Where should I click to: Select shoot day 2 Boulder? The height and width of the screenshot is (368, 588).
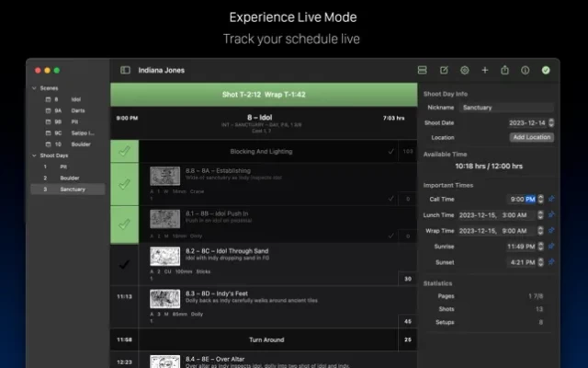tap(70, 178)
